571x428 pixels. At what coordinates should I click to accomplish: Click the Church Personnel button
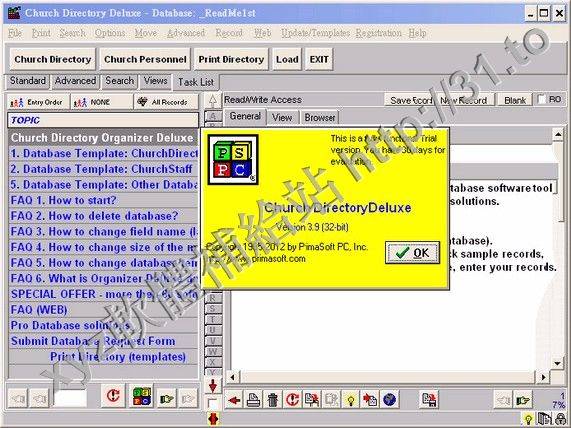(x=145, y=59)
